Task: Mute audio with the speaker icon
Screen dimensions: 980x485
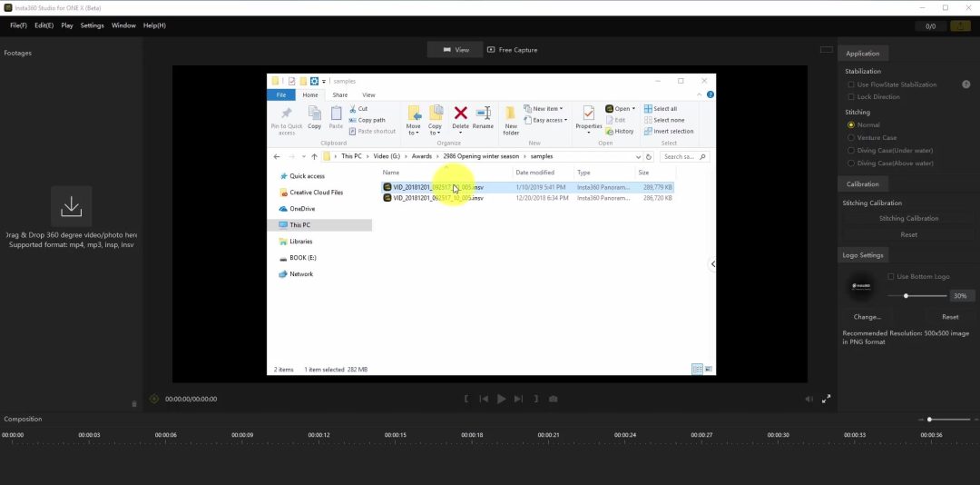Action: point(808,399)
